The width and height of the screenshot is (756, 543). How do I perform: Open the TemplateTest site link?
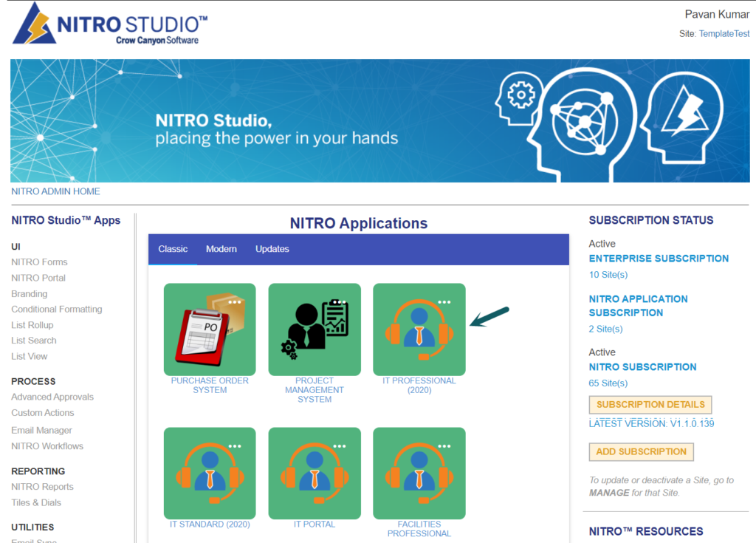724,33
